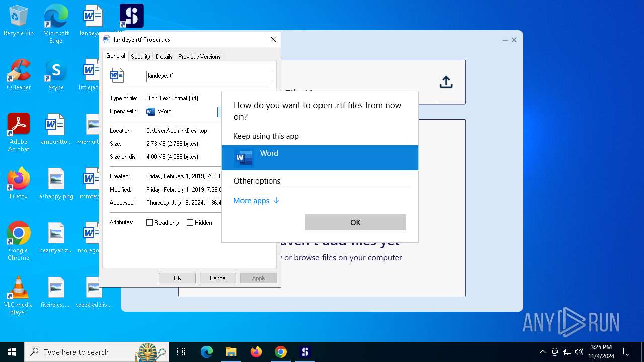Image resolution: width=644 pixels, height=362 pixels.
Task: Switch to the General tab
Action: pos(116,56)
